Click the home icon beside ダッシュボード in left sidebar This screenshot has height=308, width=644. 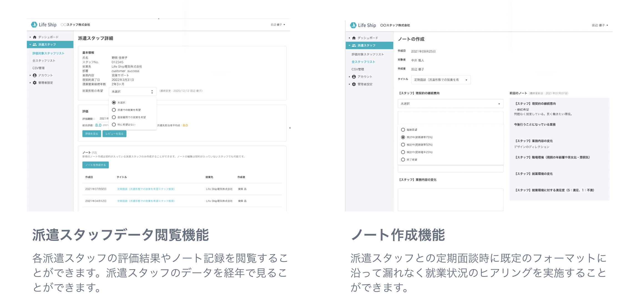(35, 37)
